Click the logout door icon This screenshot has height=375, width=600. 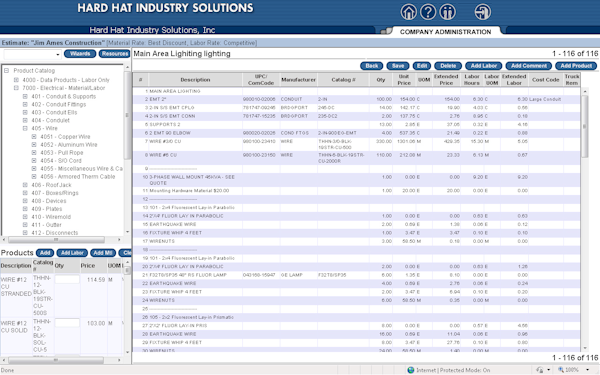tap(483, 12)
